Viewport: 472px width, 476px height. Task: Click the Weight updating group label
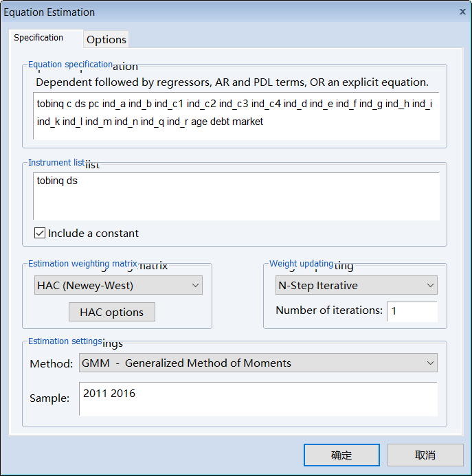click(x=301, y=264)
